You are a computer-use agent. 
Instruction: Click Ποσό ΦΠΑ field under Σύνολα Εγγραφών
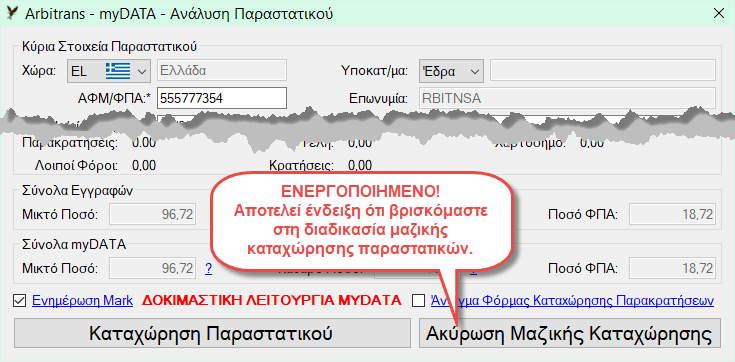(x=672, y=215)
